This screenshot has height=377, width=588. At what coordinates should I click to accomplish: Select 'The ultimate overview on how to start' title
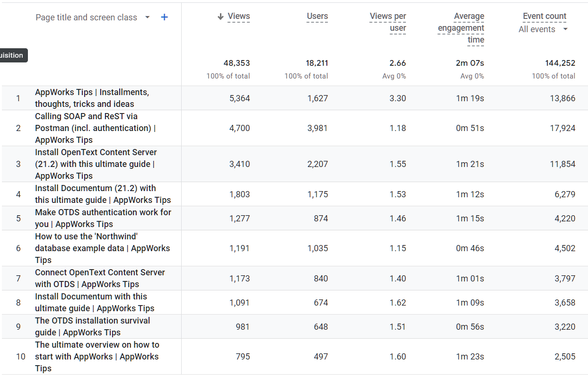tap(97, 356)
